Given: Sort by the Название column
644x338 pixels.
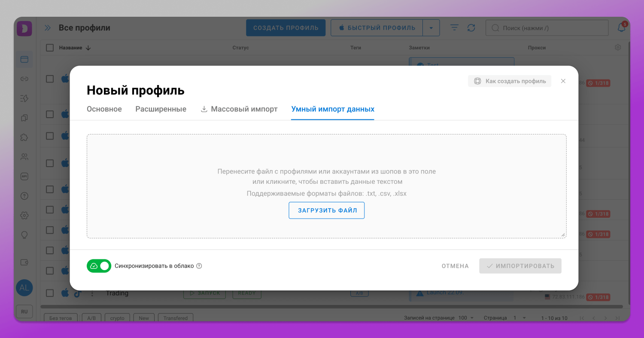Looking at the screenshot, I should tap(75, 48).
